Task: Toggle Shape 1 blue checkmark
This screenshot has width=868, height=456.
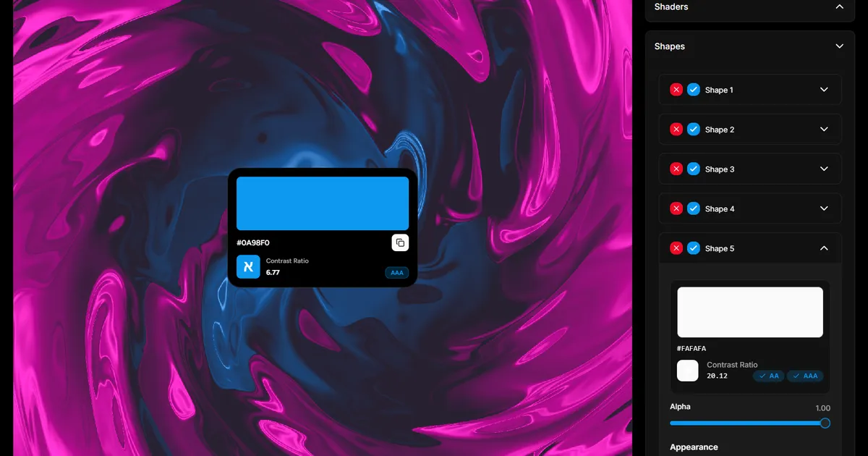Action: 694,90
